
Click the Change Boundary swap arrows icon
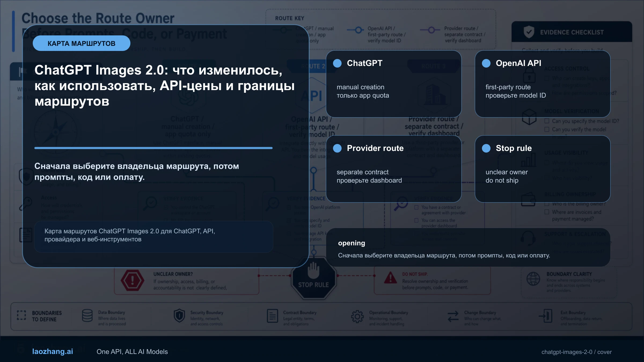453,316
